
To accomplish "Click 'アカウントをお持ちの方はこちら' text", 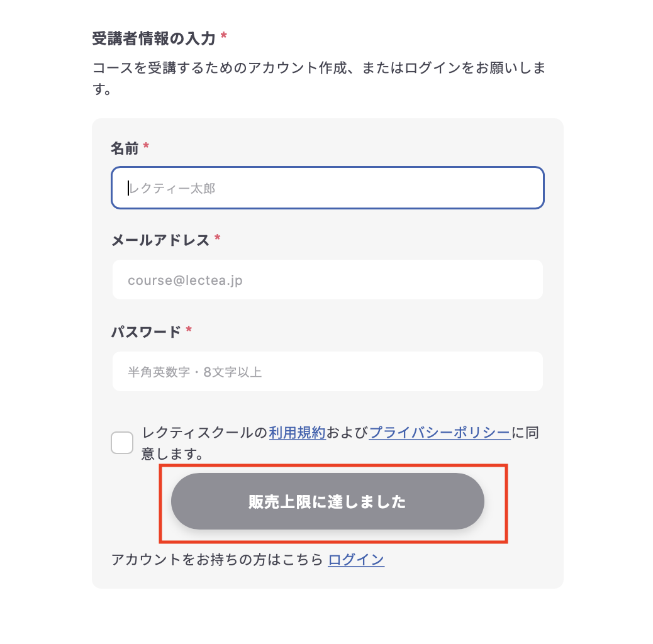I will tap(217, 559).
